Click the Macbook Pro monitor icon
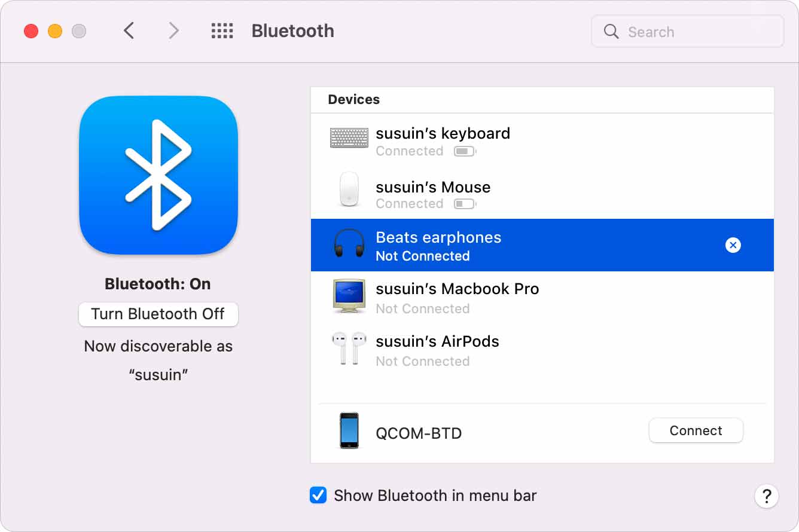The image size is (799, 532). tap(349, 296)
